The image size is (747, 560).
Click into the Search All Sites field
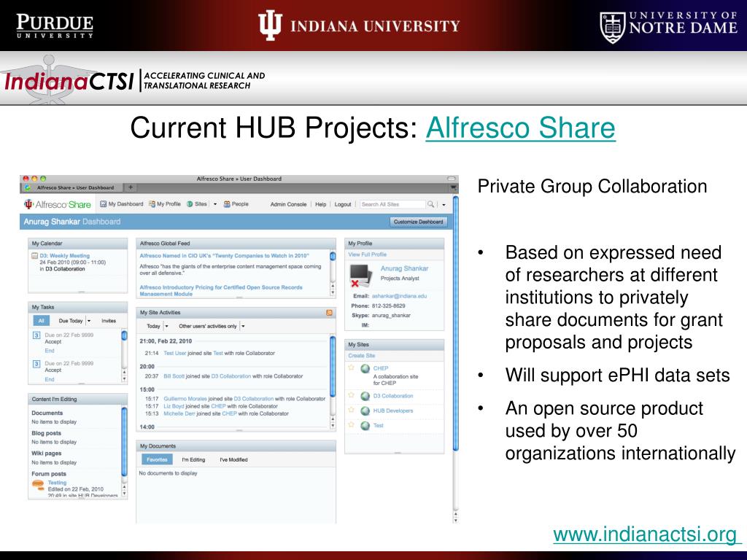click(x=392, y=204)
